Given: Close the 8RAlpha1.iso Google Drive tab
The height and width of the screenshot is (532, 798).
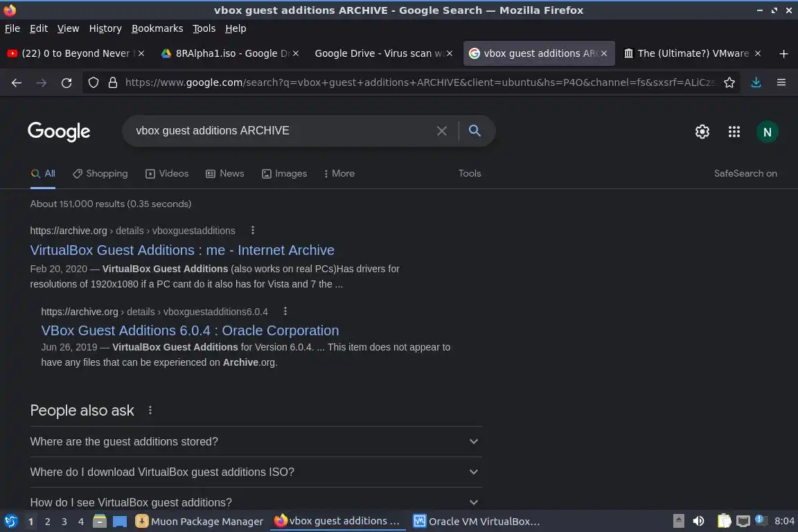Looking at the screenshot, I should tap(296, 53).
